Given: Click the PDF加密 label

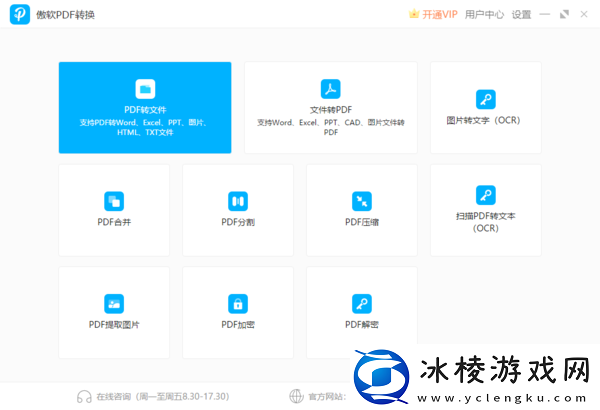Looking at the screenshot, I should tap(238, 325).
